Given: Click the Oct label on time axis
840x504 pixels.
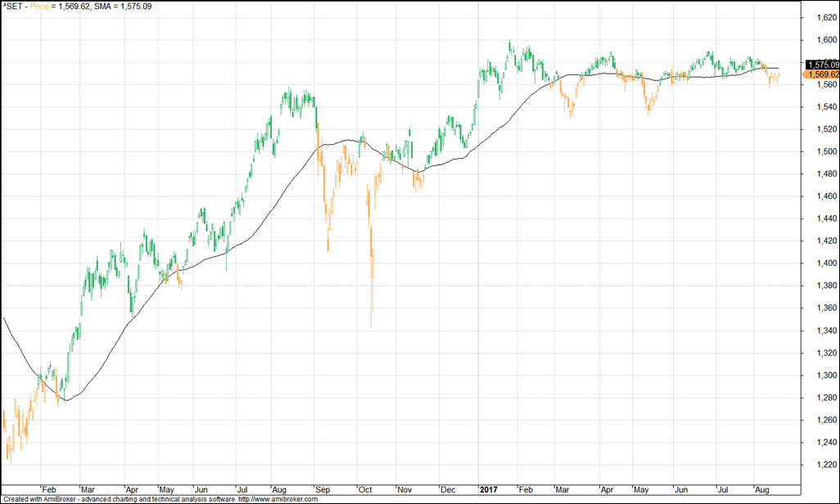Looking at the screenshot, I should tap(364, 490).
